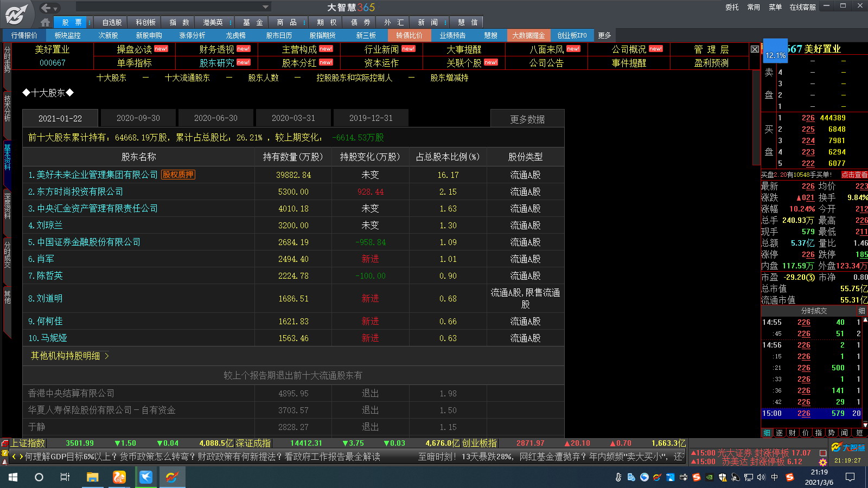Click the 大智慧 app icon on taskbar

[173, 477]
